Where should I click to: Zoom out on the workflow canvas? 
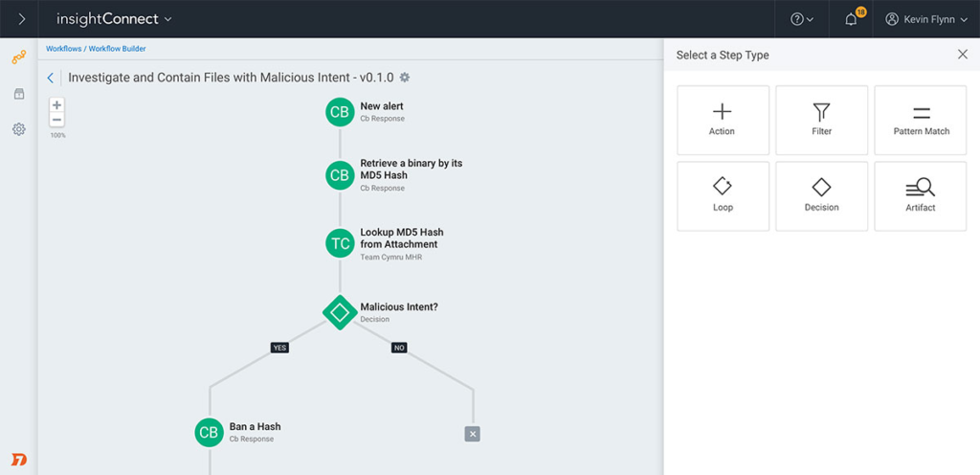pyautogui.click(x=57, y=120)
